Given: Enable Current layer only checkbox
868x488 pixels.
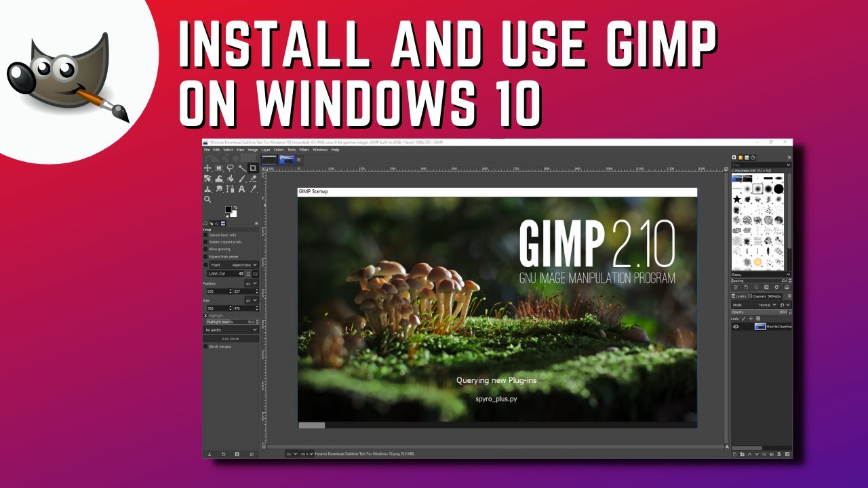Looking at the screenshot, I should [x=205, y=235].
